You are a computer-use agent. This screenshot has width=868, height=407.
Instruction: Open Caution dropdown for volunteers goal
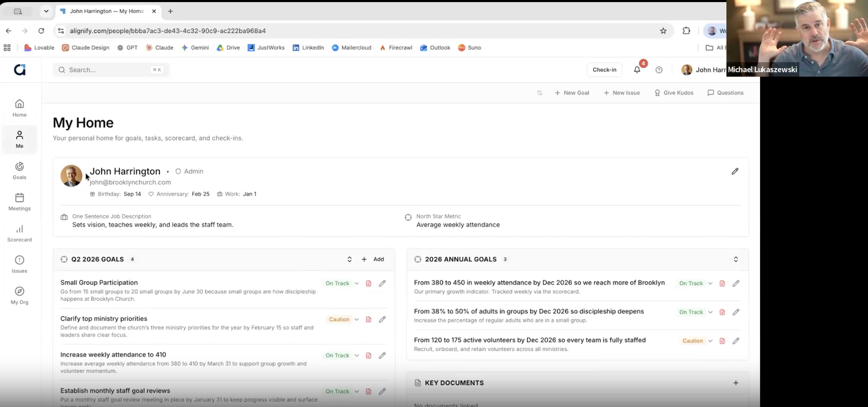(697, 341)
